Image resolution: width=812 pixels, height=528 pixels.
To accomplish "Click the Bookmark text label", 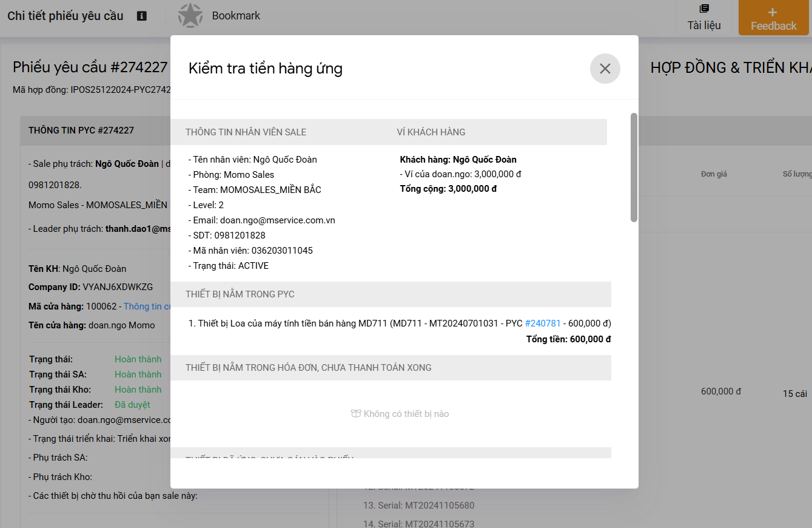I will click(x=236, y=16).
